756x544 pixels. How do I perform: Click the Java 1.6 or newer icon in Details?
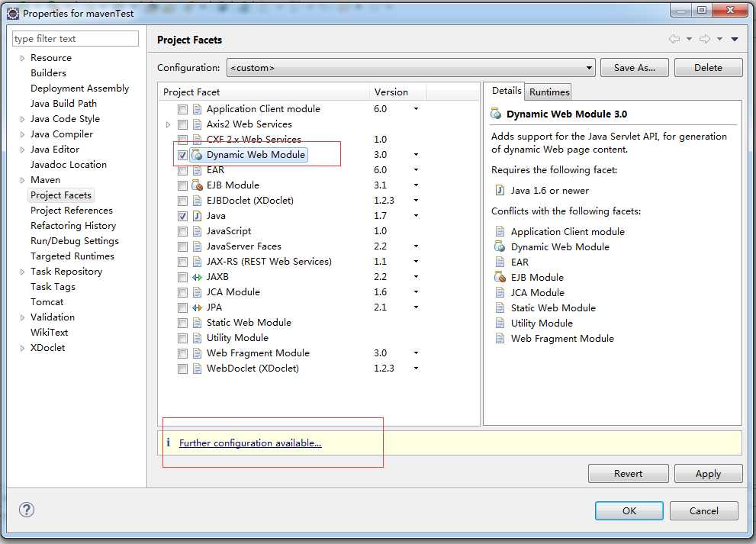(x=500, y=191)
